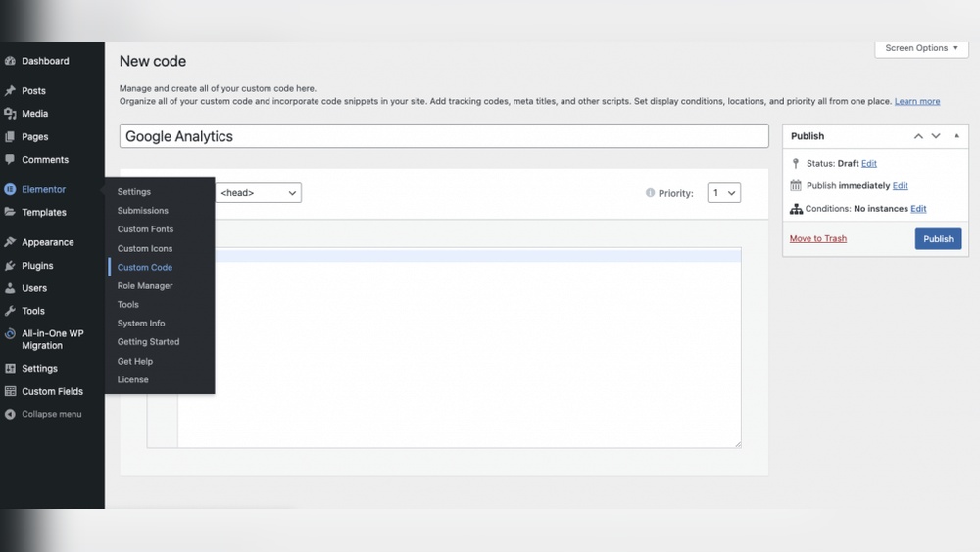Open the Learn more link

pos(917,101)
